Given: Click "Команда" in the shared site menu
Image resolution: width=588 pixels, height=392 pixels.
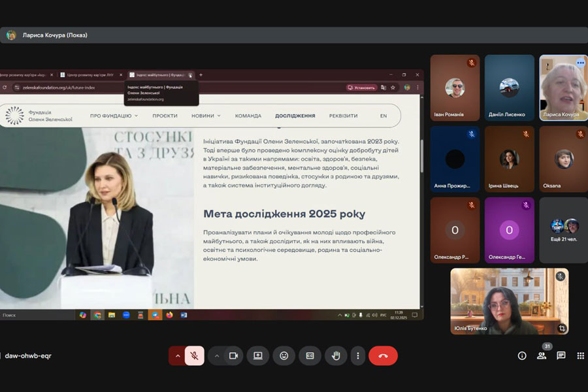Looking at the screenshot, I should 248,116.
